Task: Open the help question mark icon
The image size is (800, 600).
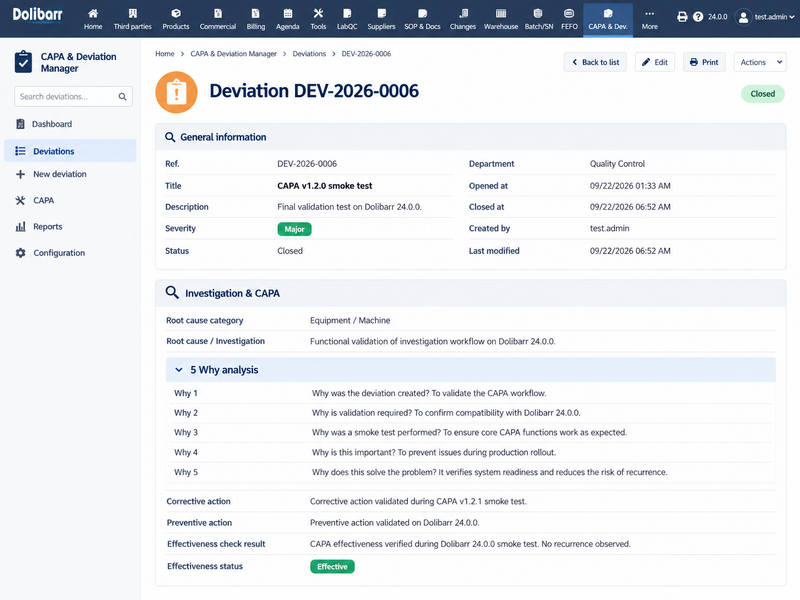Action: coord(698,17)
